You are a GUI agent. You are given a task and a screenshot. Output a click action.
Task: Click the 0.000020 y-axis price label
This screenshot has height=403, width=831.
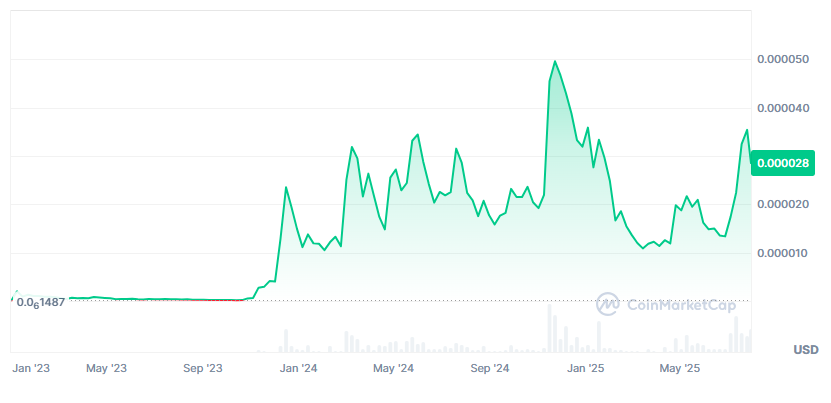(783, 205)
